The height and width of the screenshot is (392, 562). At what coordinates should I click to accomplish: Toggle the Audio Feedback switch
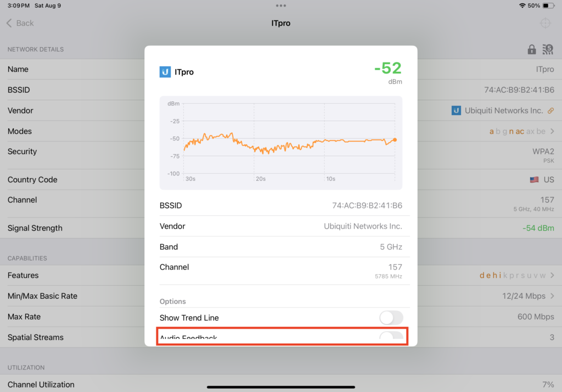[391, 336]
